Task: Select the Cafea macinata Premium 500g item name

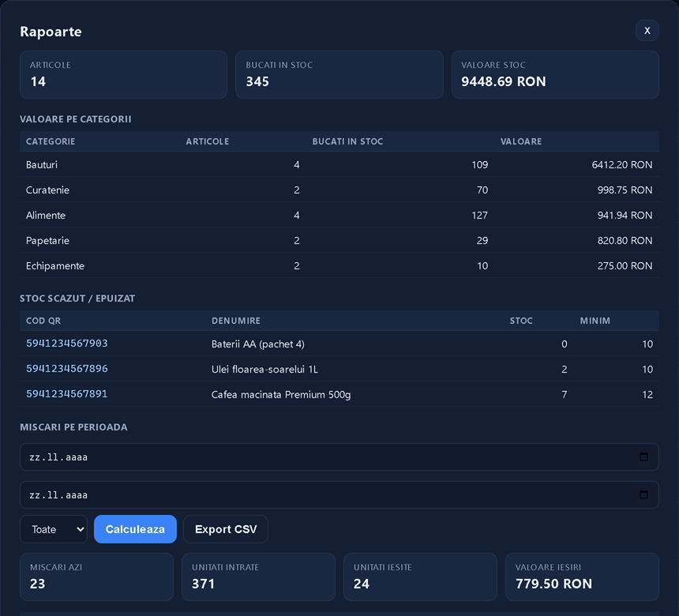Action: (281, 394)
